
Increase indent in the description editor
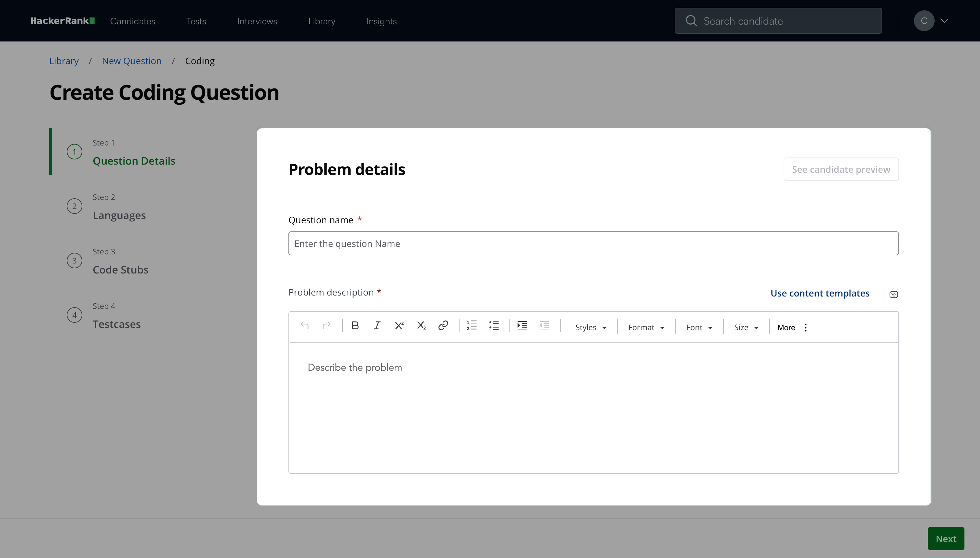[522, 326]
